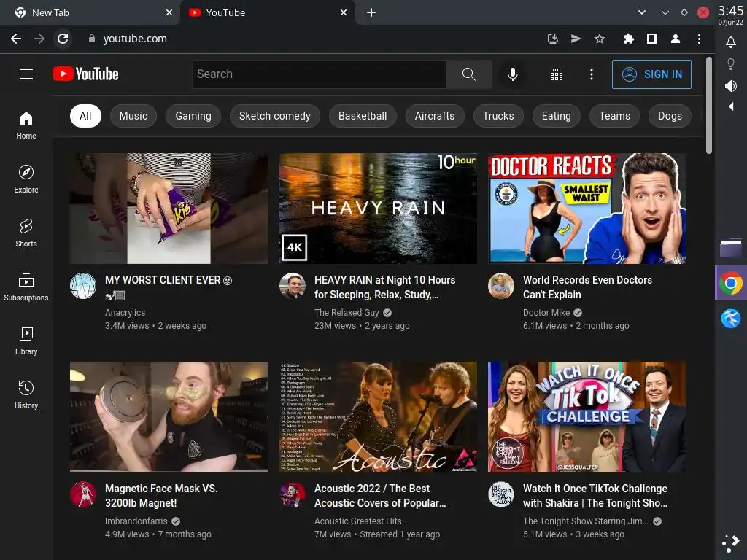Open MY WORST CLIENT EVER video thumbnail
This screenshot has height=560, width=747.
pos(169,208)
